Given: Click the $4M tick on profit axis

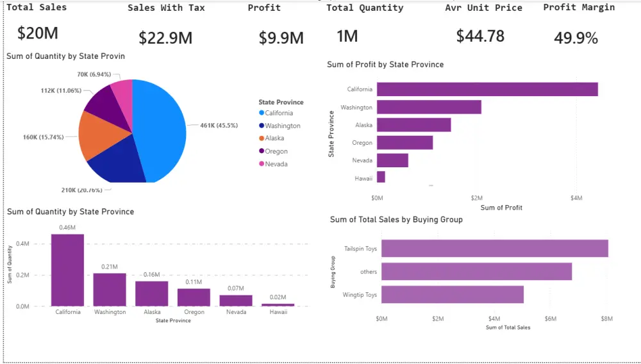Looking at the screenshot, I should click(576, 198).
